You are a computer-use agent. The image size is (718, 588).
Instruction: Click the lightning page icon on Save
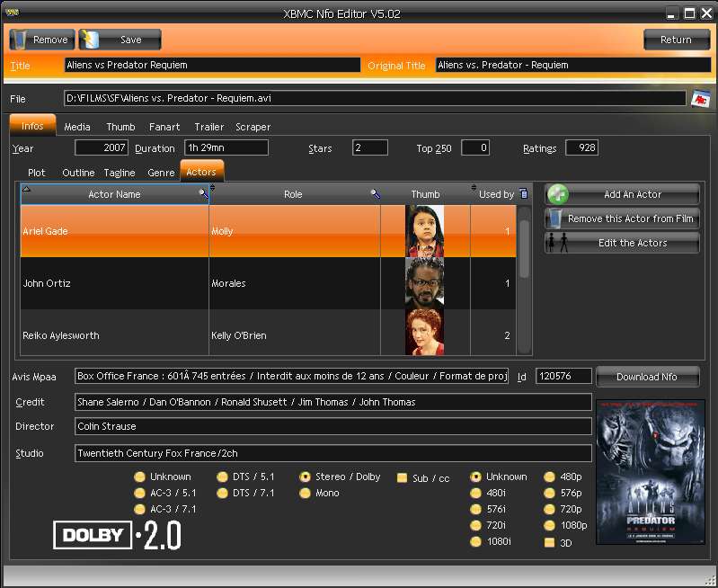point(90,40)
